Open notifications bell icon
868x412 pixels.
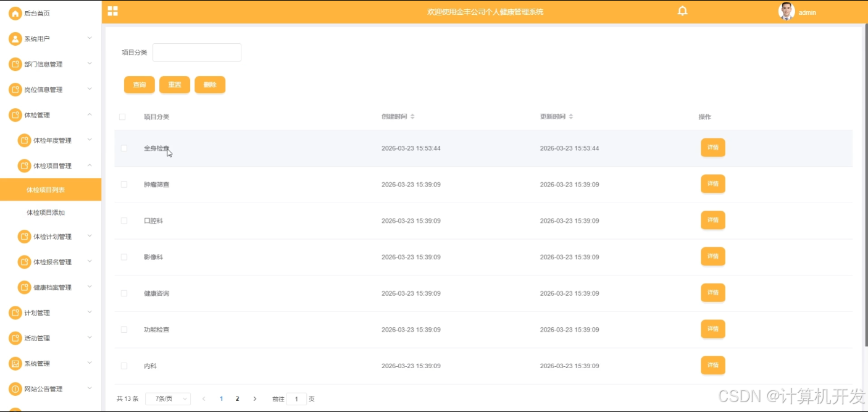coord(682,11)
